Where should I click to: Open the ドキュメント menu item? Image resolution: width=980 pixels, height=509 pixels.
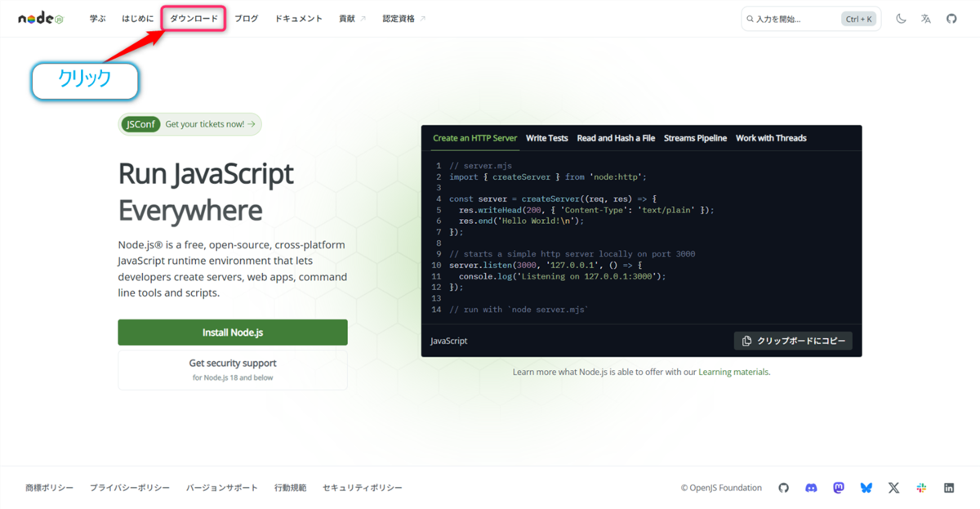tap(299, 19)
